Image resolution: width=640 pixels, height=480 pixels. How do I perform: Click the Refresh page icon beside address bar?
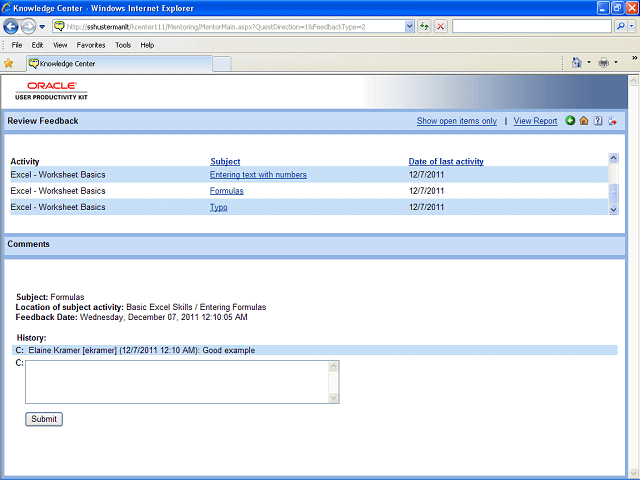coord(424,27)
